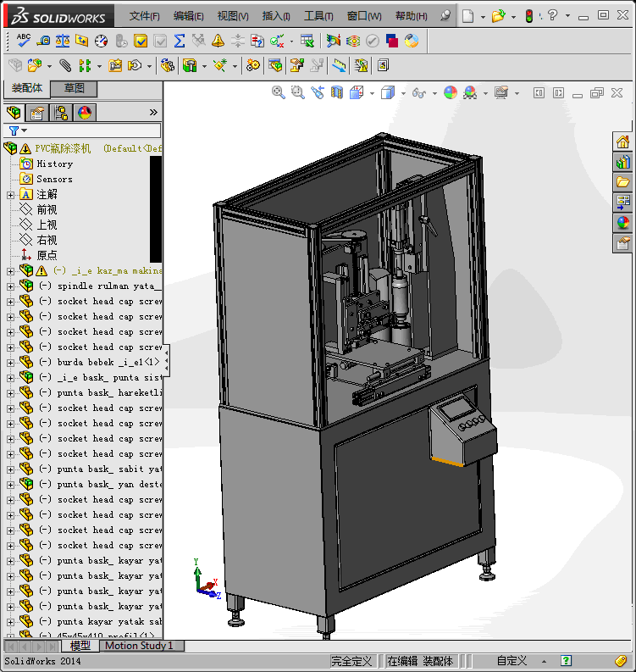Expand the spindle rulman yata component node
The height and width of the screenshot is (672, 636).
11,286
